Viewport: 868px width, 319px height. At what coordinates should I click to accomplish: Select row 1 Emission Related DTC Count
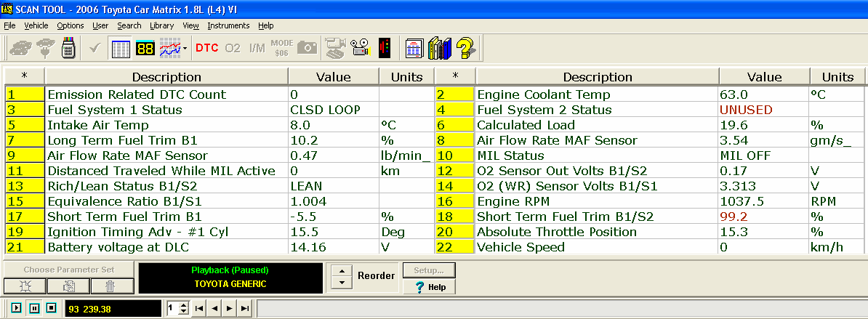[x=220, y=94]
